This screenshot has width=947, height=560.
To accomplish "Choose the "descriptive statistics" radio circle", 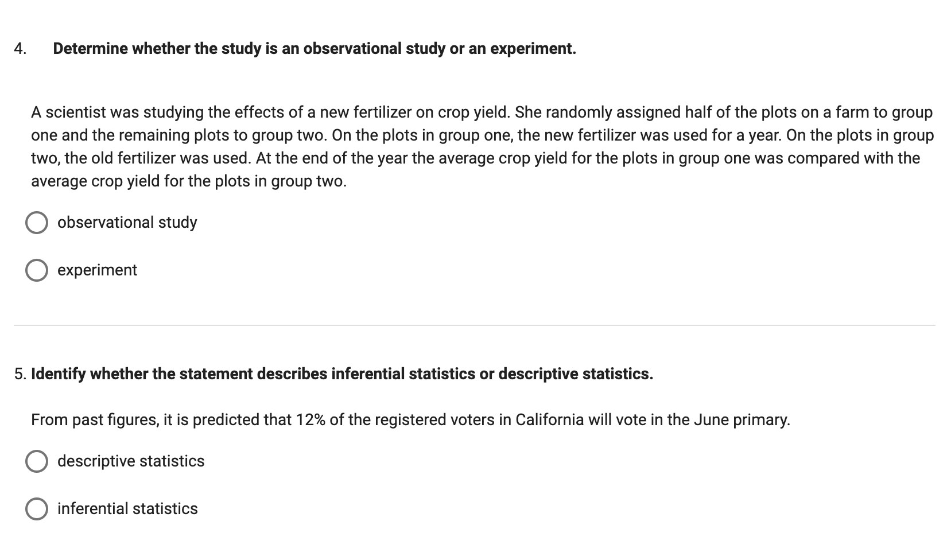I will [37, 461].
